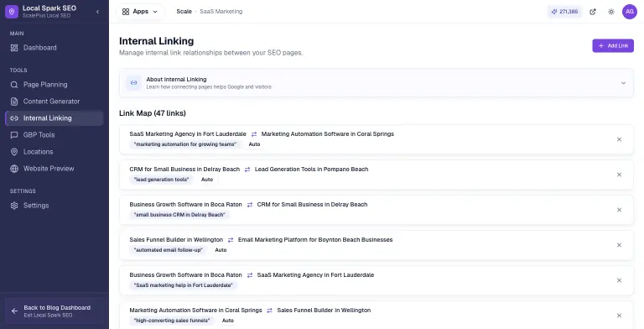Click the swap arrows after 'CRM for Small Business in Delray Beach'
The width and height of the screenshot is (644, 329).
pos(247,170)
